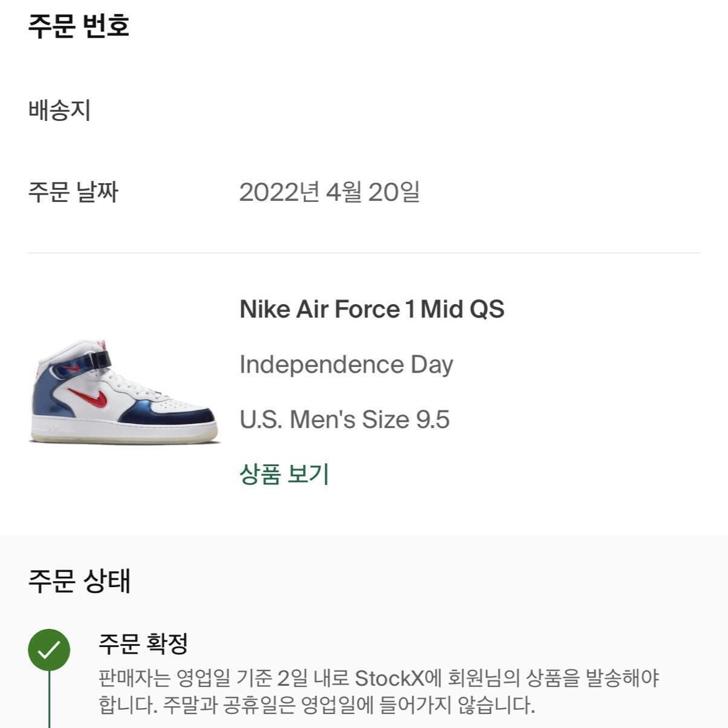Click the order date 2022년 4월 20일

[329, 192]
